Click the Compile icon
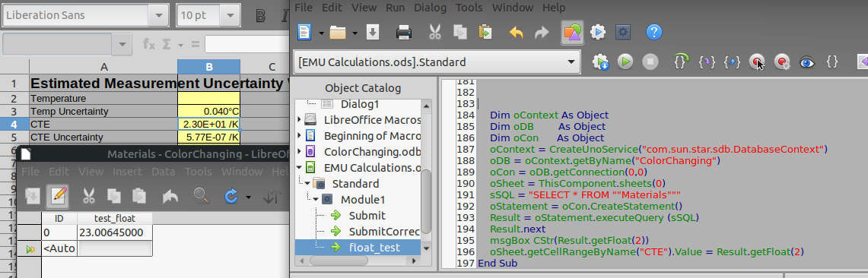Viewport: 868px width, 278px height. (600, 62)
